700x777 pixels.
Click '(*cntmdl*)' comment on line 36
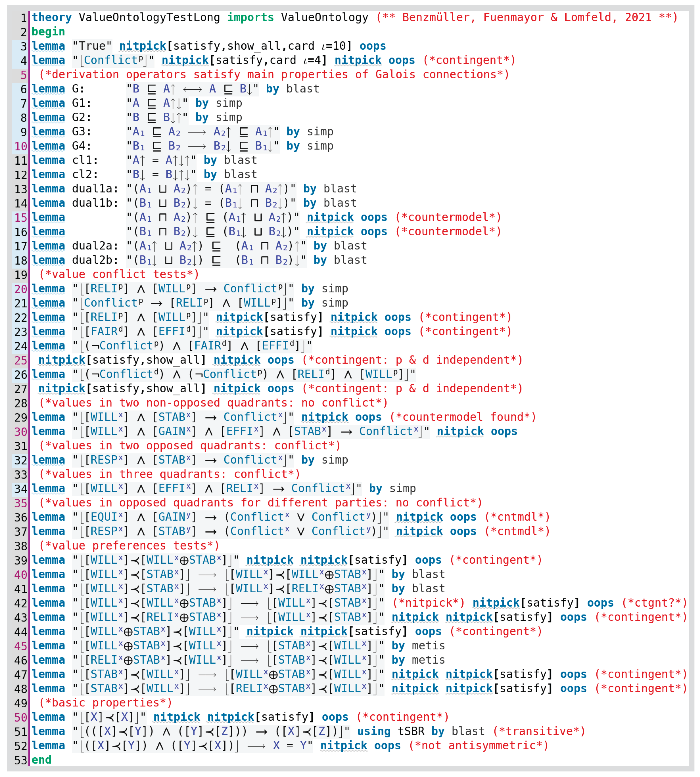tap(517, 517)
